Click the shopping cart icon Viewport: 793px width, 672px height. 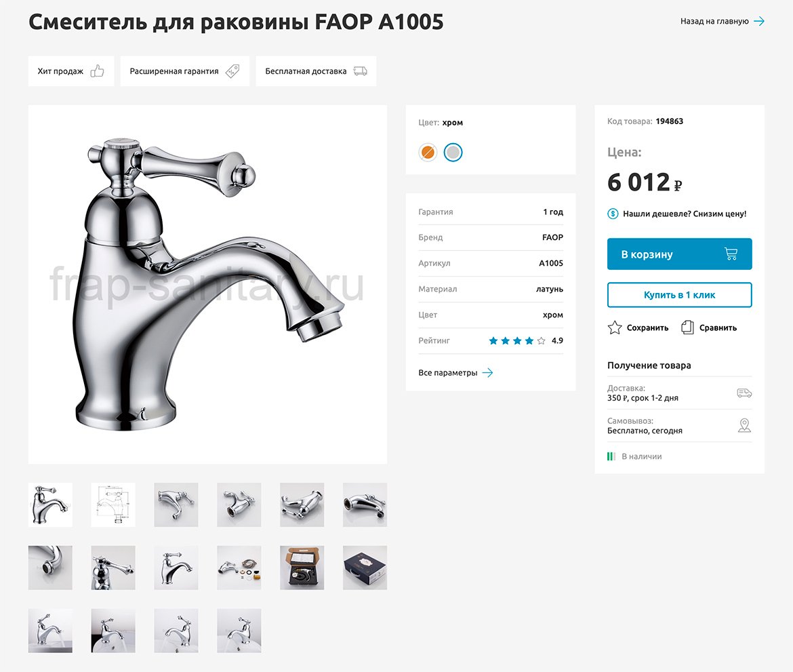coord(731,254)
